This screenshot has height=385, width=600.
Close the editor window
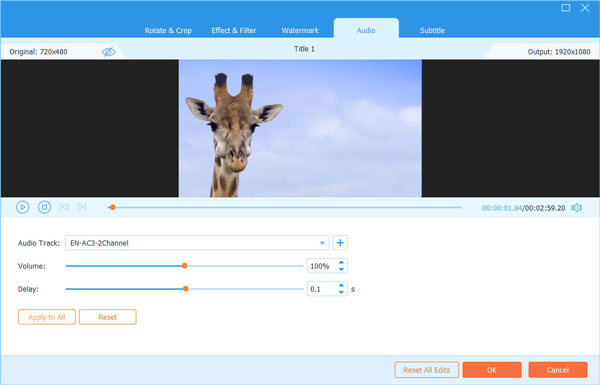pos(585,8)
